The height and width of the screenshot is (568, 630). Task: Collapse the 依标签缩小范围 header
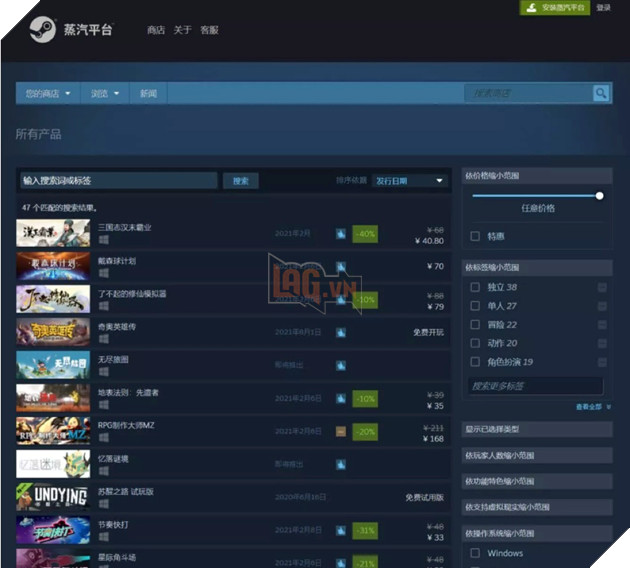click(x=537, y=268)
